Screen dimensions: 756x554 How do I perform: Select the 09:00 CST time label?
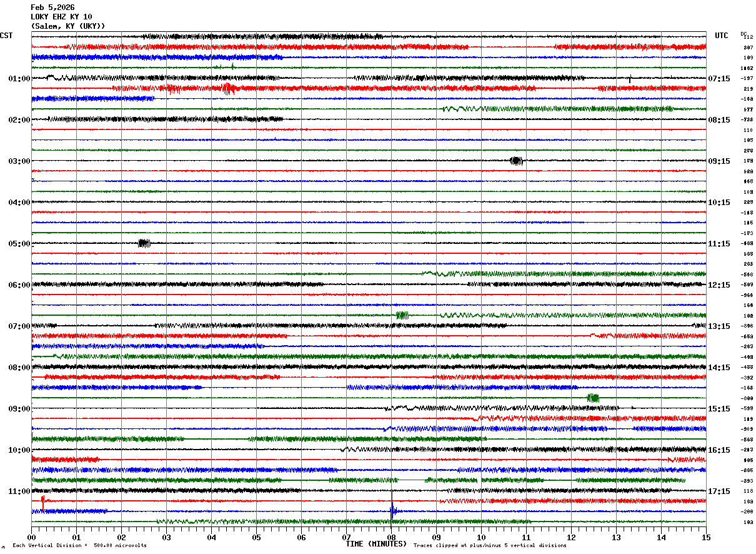coord(19,409)
